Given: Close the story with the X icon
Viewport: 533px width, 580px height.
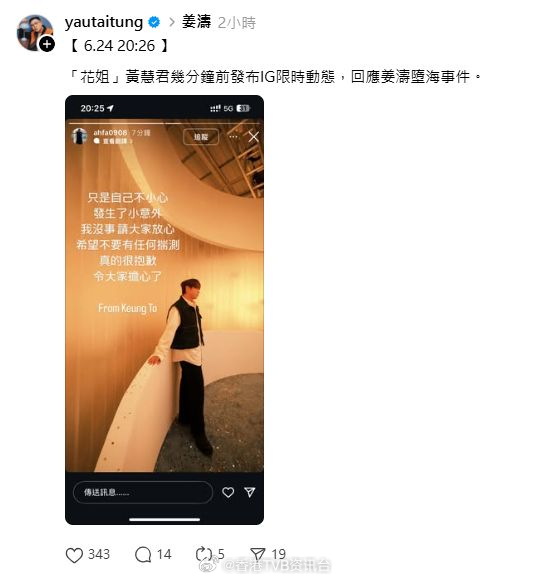Looking at the screenshot, I should (x=253, y=137).
